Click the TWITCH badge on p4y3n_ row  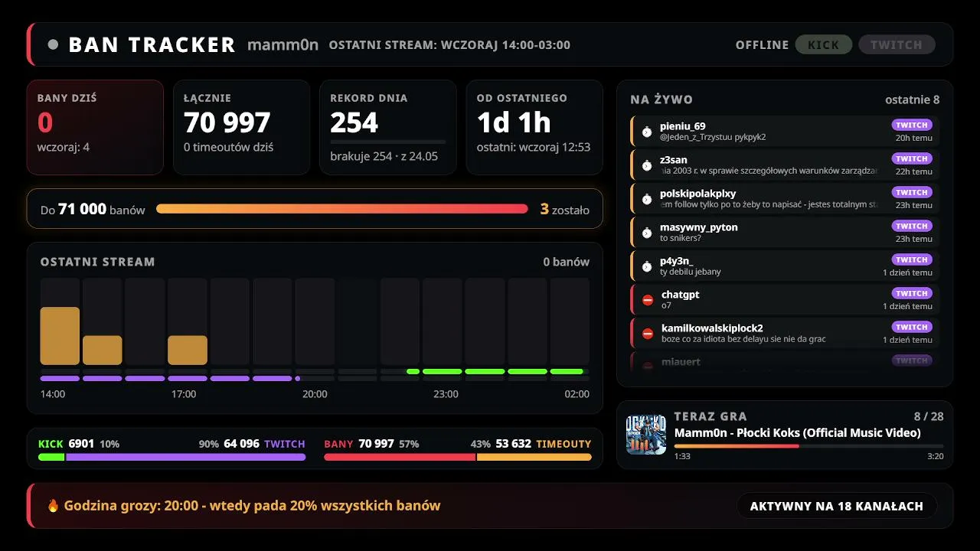912,259
